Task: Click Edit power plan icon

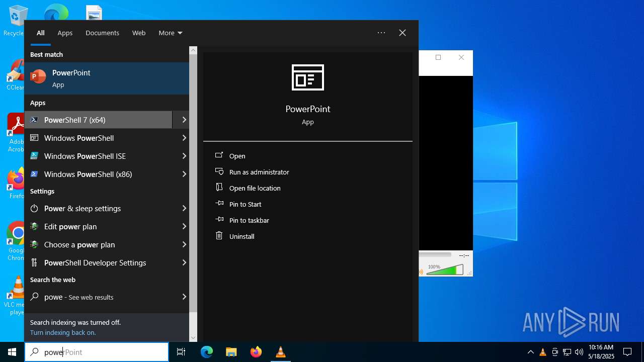Action: click(x=34, y=226)
